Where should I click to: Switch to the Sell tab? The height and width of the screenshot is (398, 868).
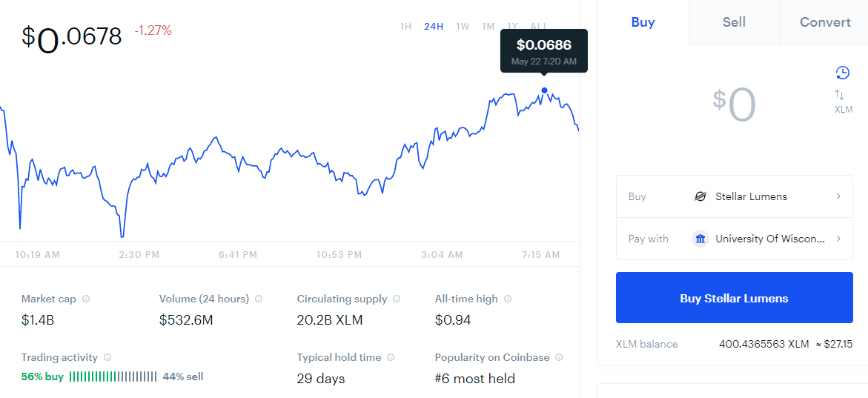(x=734, y=22)
